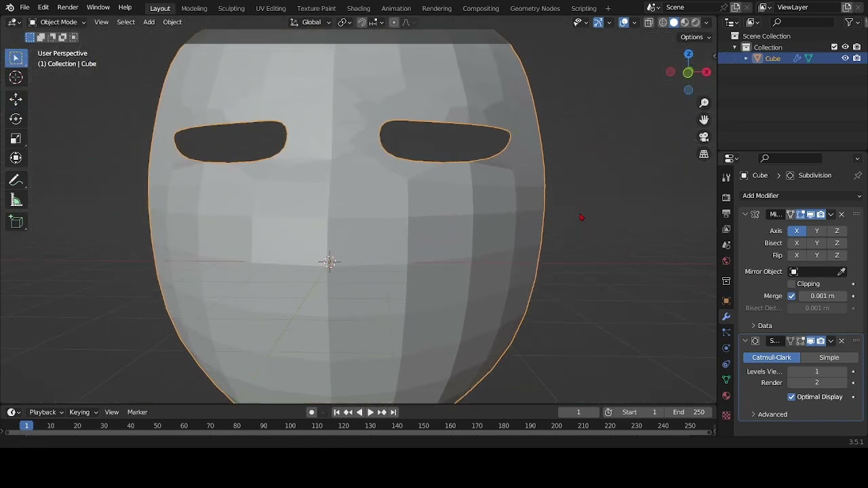The image size is (868, 488).
Task: Open the Object properties orange square tab
Action: [726, 300]
